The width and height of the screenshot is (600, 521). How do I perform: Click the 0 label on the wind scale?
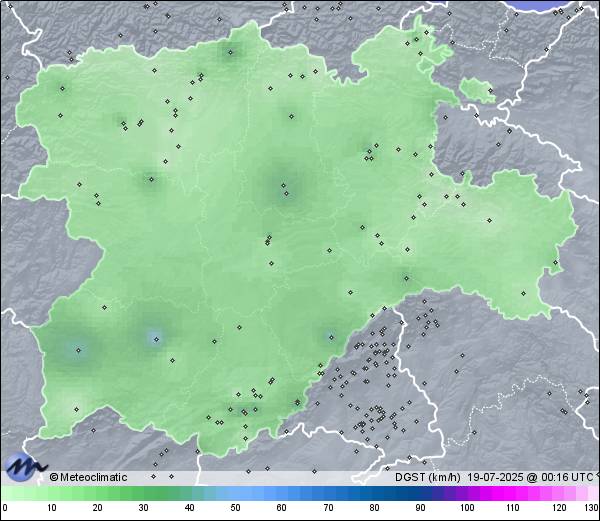click(x=5, y=508)
